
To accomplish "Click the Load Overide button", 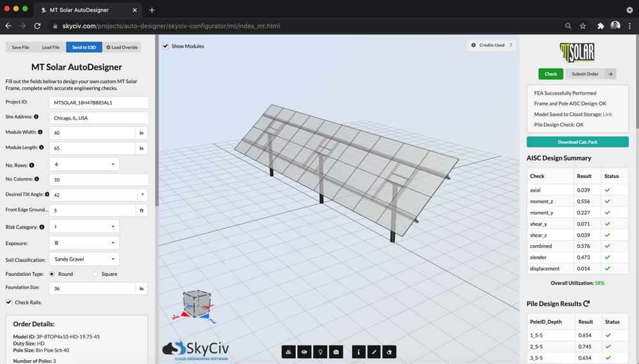I will (x=122, y=47).
